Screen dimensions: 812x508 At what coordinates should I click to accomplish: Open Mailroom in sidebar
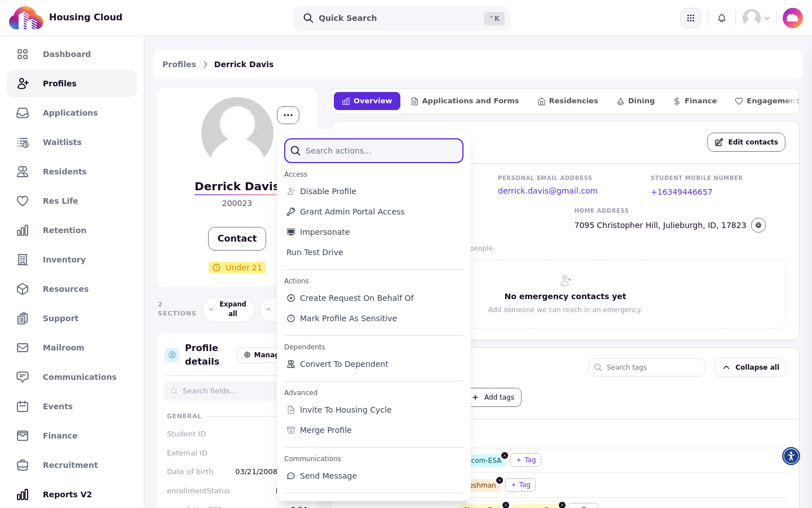72,348
